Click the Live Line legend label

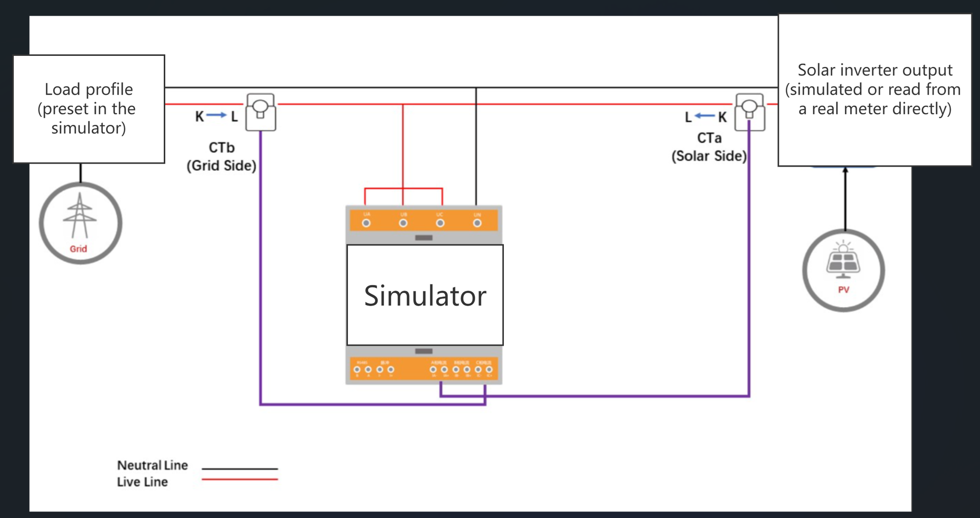(142, 482)
